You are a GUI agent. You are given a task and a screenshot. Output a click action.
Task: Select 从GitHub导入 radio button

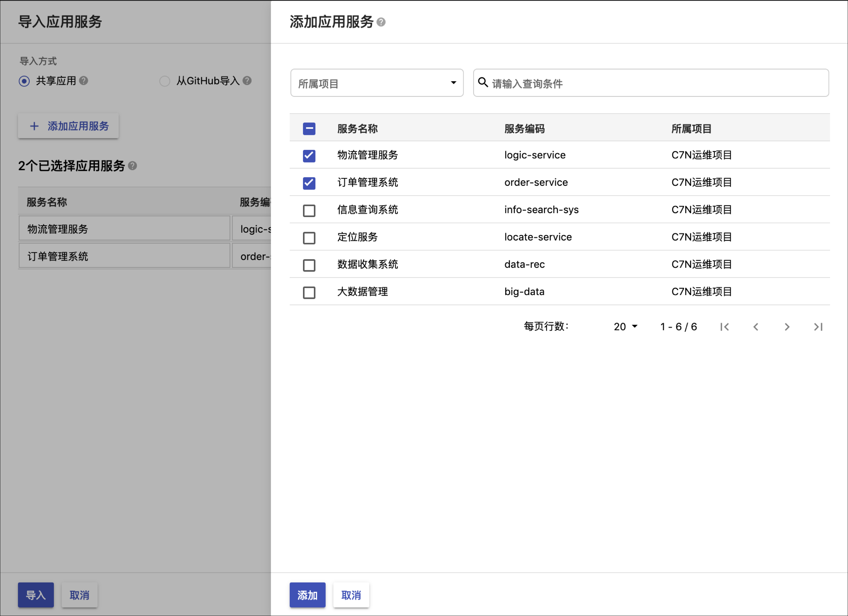coord(165,81)
